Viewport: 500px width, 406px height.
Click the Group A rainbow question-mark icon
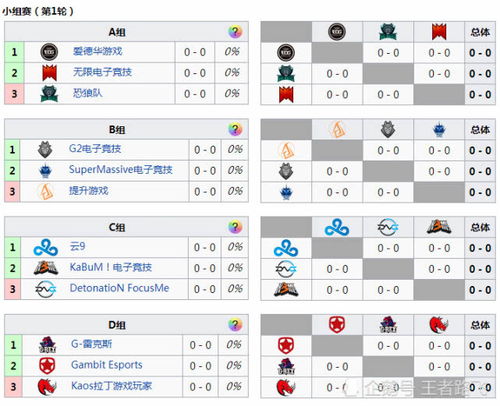pos(235,32)
